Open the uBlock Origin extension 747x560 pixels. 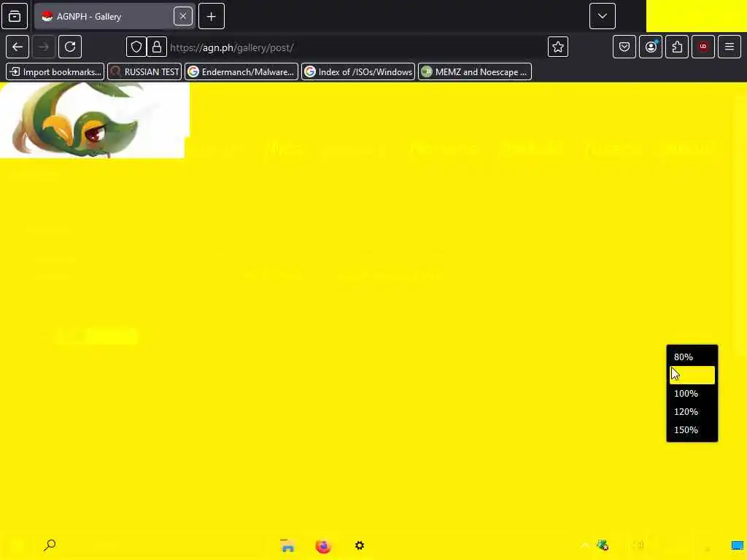tap(703, 47)
